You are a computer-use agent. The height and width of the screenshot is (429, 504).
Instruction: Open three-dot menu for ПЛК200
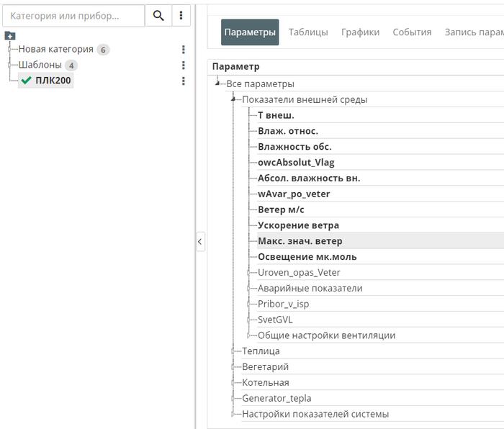pyautogui.click(x=184, y=81)
